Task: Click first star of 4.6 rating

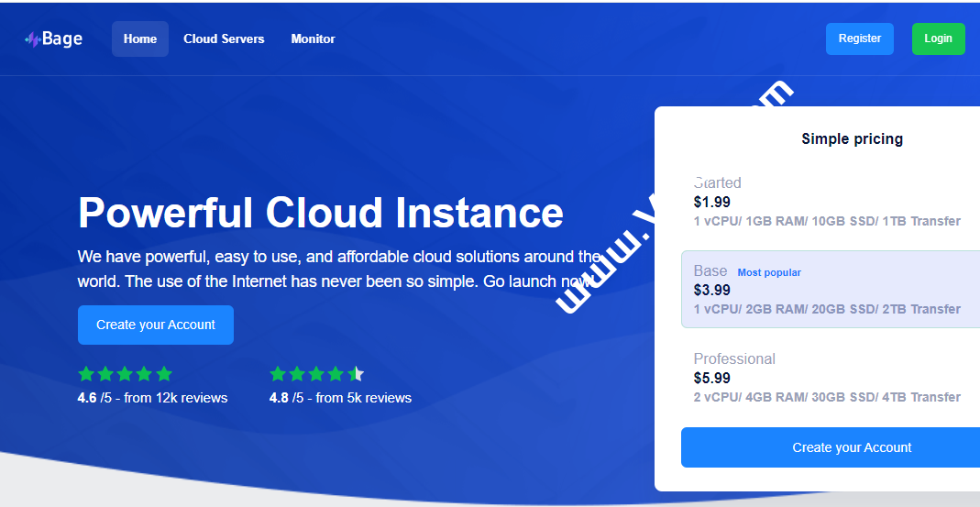Action: (x=86, y=374)
